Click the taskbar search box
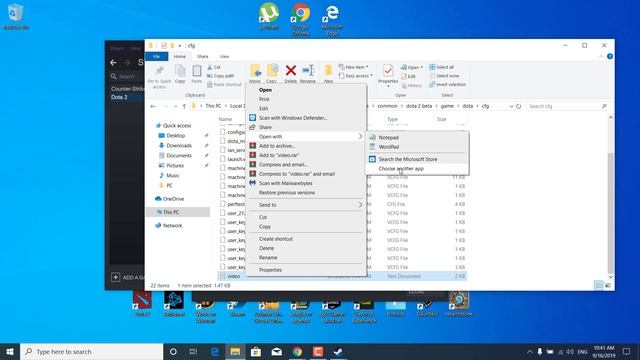Image resolution: width=640 pixels, height=360 pixels. [x=91, y=351]
